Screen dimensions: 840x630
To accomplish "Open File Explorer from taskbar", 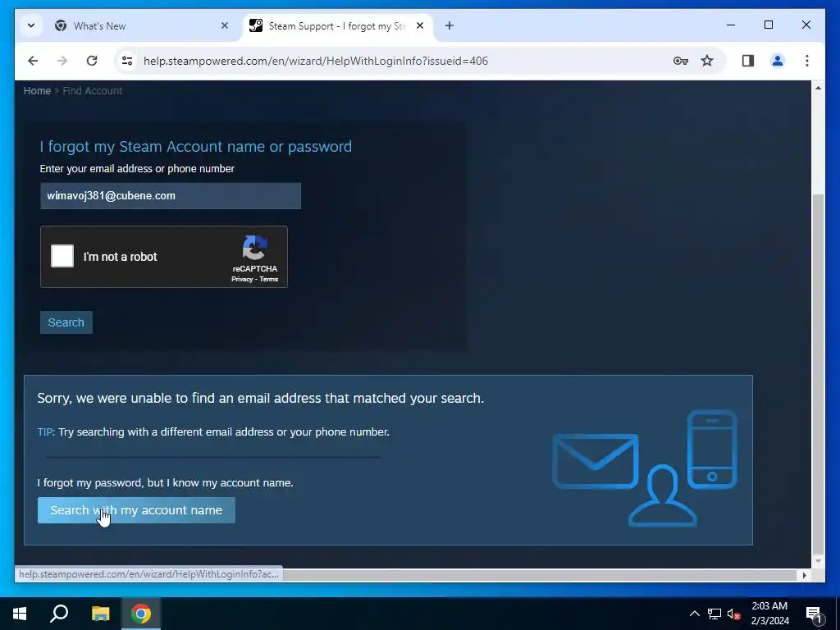I will point(100,614).
